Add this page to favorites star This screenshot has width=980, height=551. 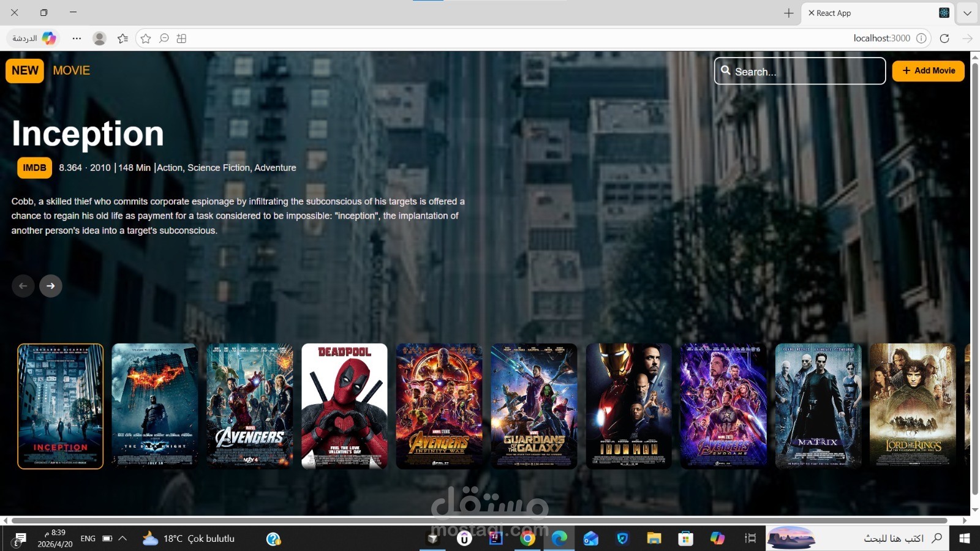click(x=146, y=38)
